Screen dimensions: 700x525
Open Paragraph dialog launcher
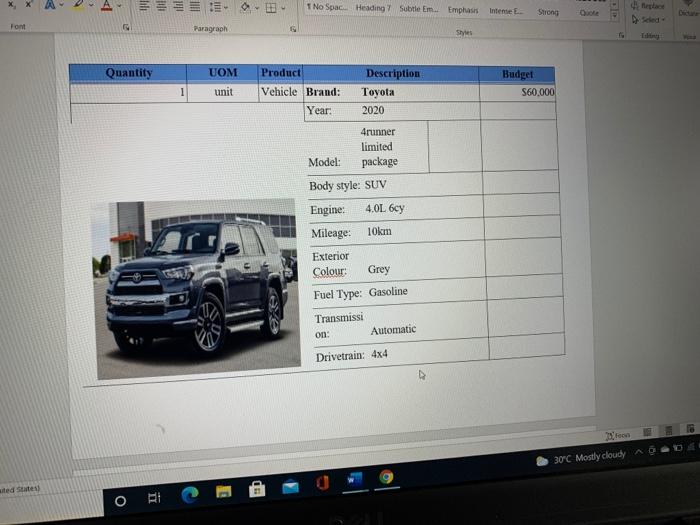click(293, 29)
